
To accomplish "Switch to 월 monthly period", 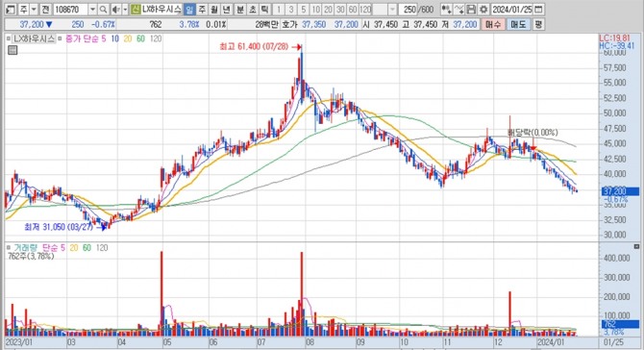I will (214, 10).
